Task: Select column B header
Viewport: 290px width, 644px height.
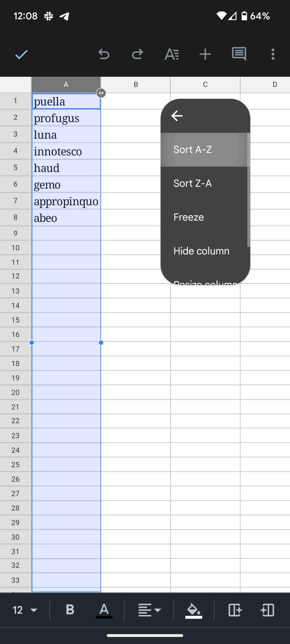Action: 136,85
